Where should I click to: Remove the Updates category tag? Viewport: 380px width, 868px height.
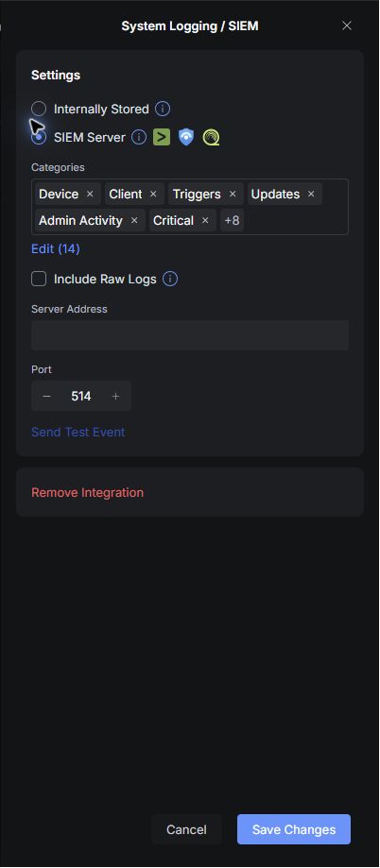311,194
